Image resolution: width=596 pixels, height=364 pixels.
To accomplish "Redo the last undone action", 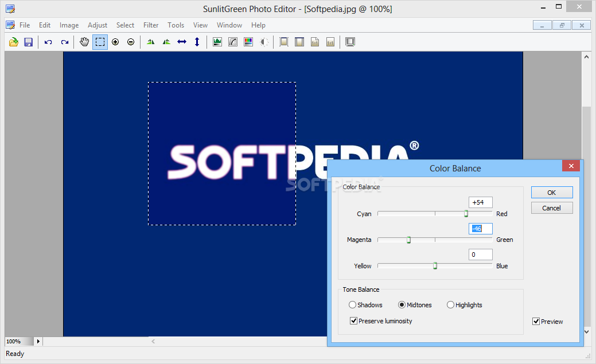I will click(x=65, y=42).
